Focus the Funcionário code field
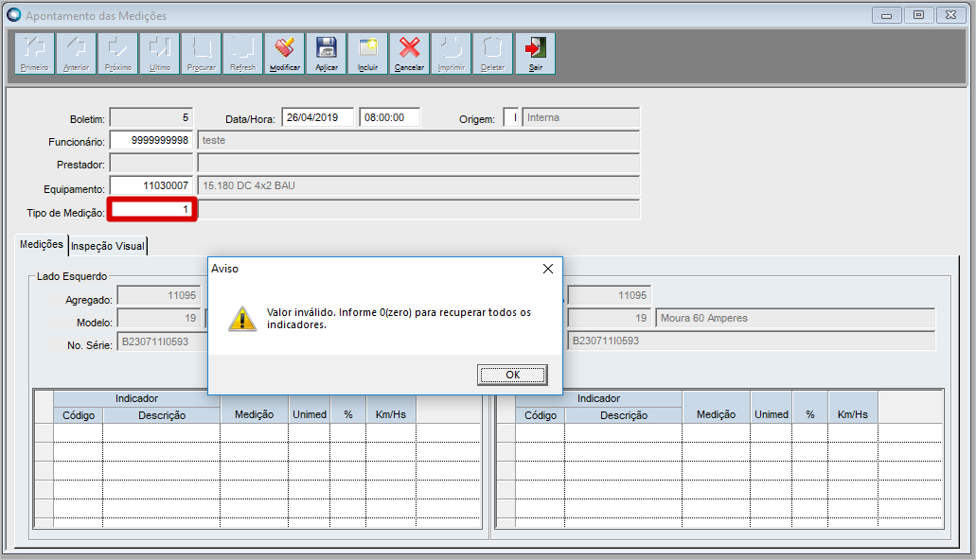This screenshot has height=560, width=976. tap(151, 140)
